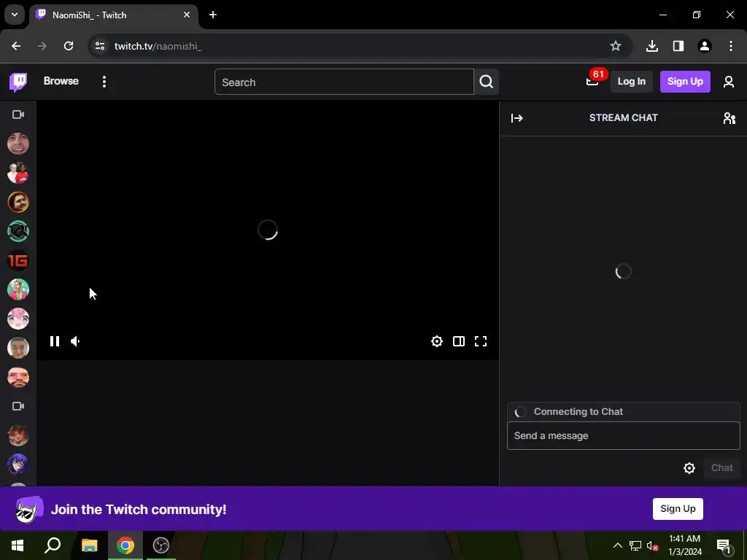Image resolution: width=747 pixels, height=560 pixels.
Task: Expand hidden system tray icons
Action: tap(617, 545)
